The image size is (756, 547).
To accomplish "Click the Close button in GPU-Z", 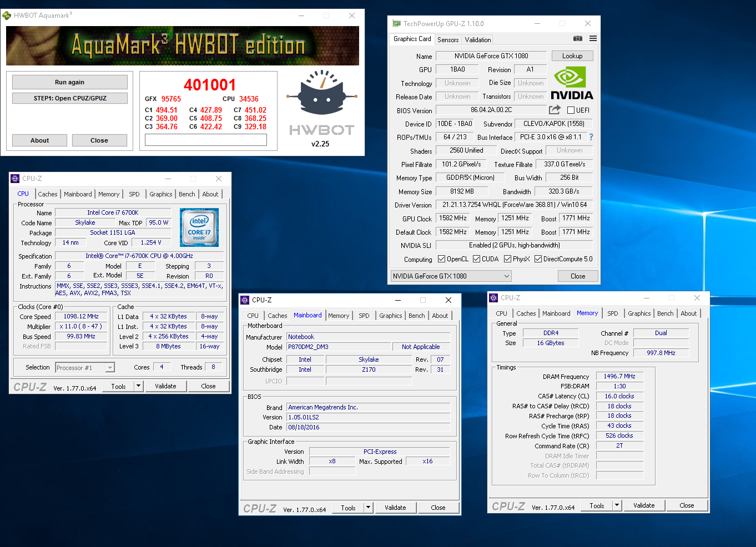I will tap(578, 276).
